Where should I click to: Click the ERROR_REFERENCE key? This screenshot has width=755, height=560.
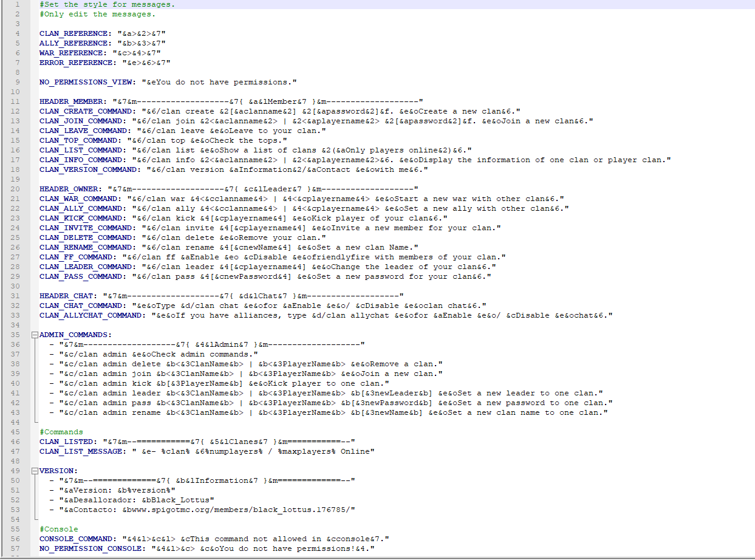pyautogui.click(x=76, y=63)
